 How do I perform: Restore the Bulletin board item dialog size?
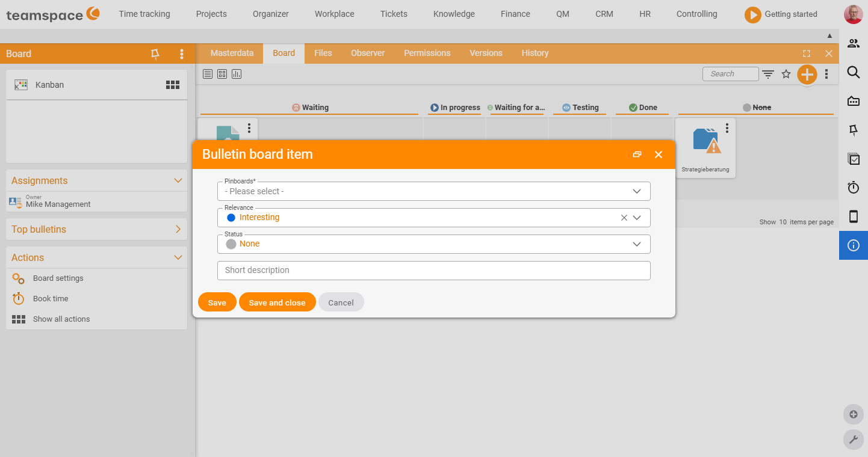(637, 155)
